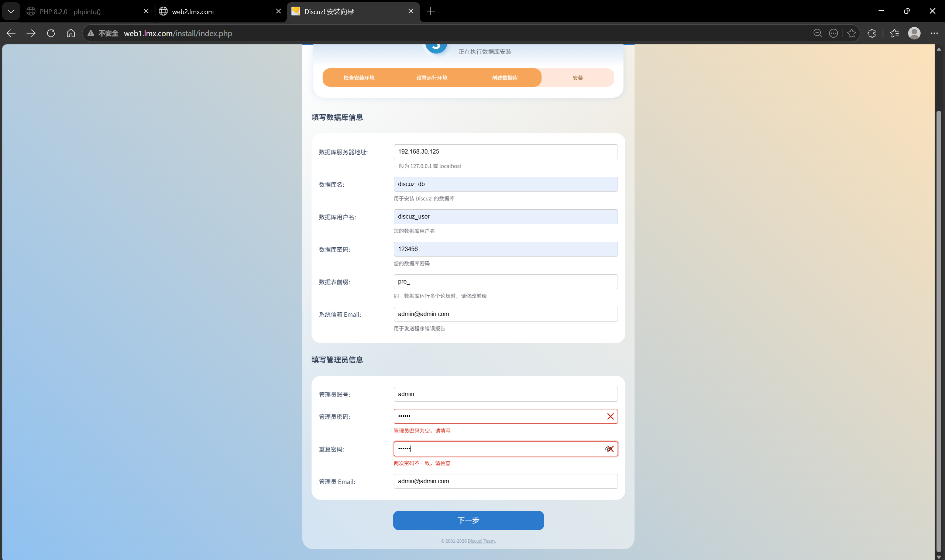
Task: Click the address bar URL
Action: coord(178,33)
